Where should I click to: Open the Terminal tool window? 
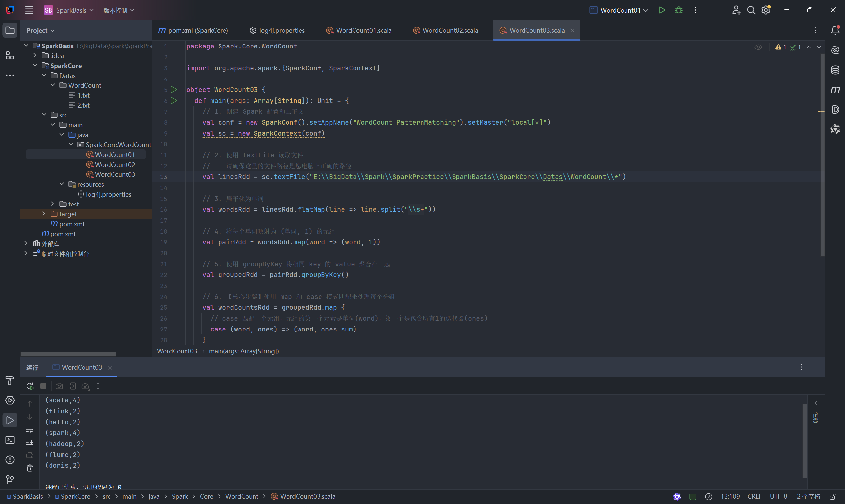[10, 440]
